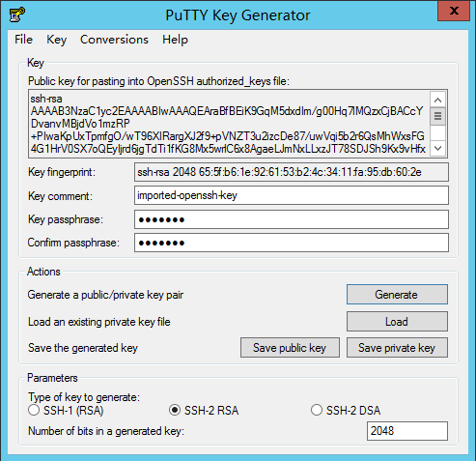
Task: Click the PuTTY Key Generator title text
Action: [x=238, y=15]
